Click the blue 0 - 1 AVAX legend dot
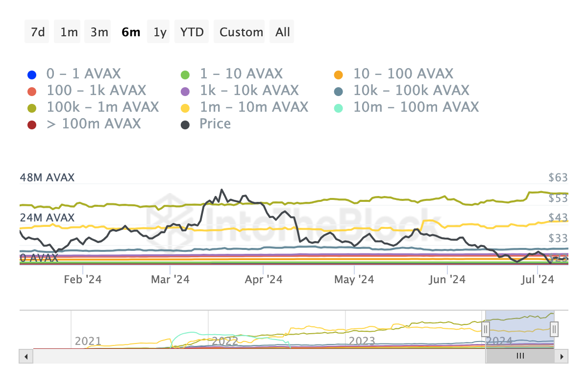The height and width of the screenshot is (392, 588). click(32, 75)
